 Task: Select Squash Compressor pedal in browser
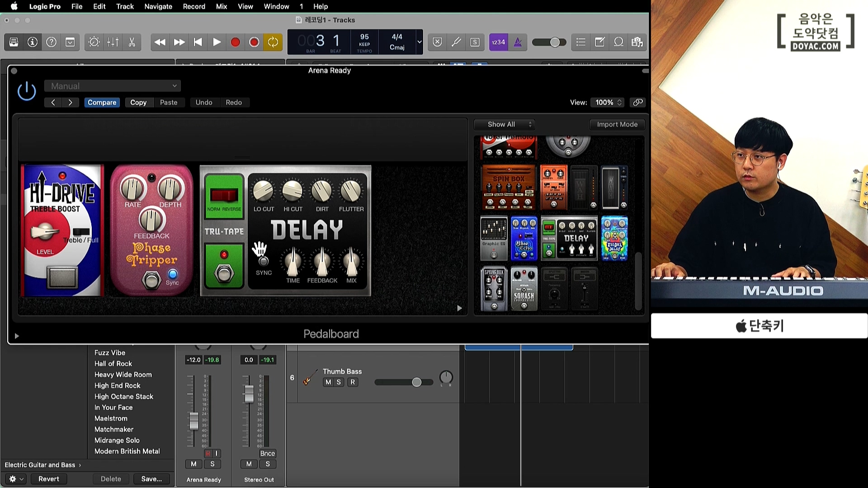coord(524,289)
